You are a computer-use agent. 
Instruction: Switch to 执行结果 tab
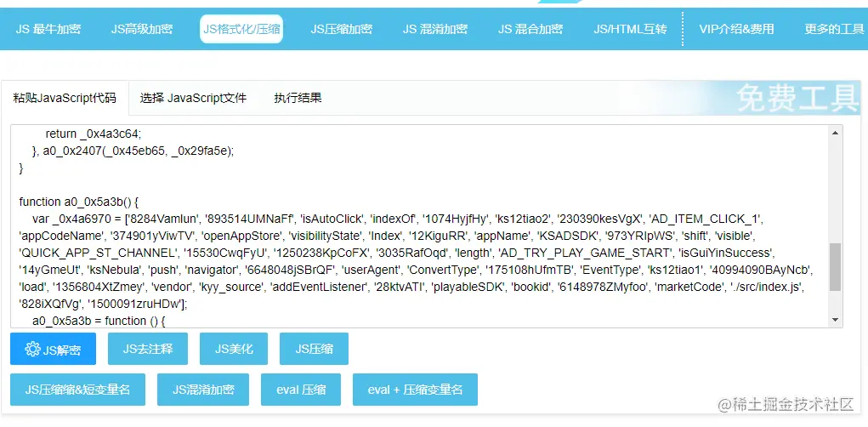(298, 98)
